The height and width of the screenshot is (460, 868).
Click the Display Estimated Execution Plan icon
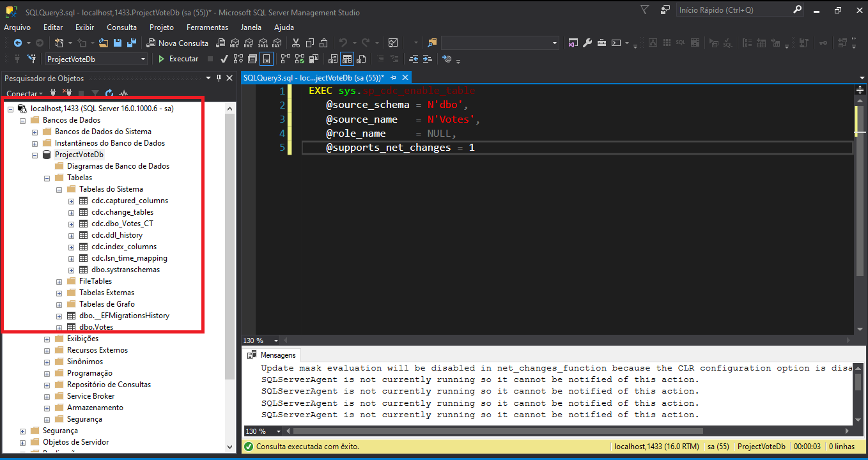click(x=238, y=59)
